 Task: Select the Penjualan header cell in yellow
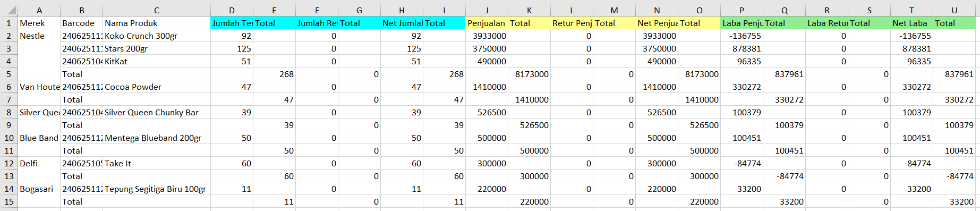(x=487, y=23)
